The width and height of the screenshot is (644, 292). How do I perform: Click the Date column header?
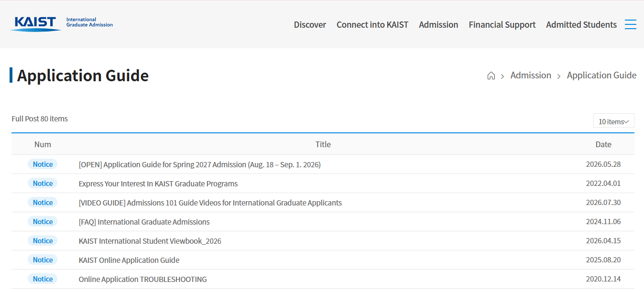[x=603, y=144]
